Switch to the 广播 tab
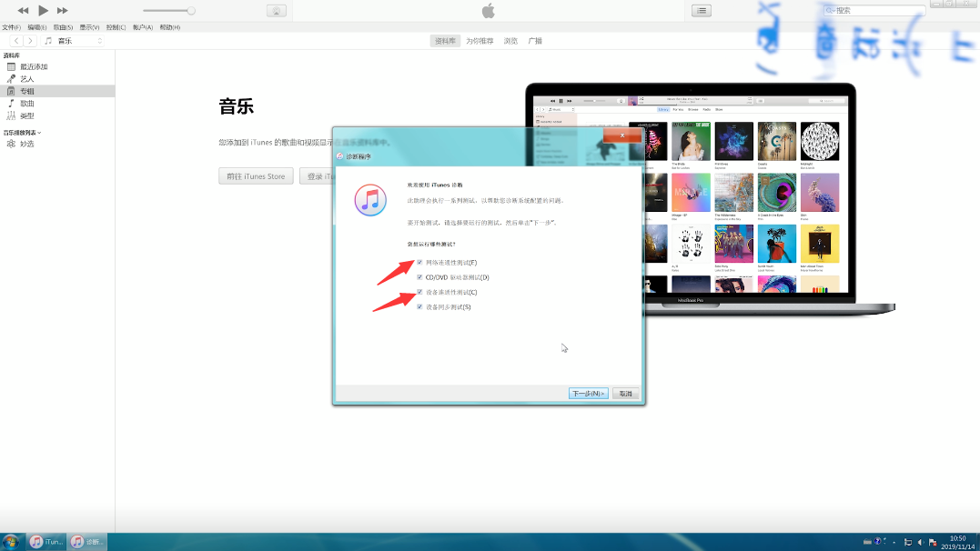 click(535, 41)
